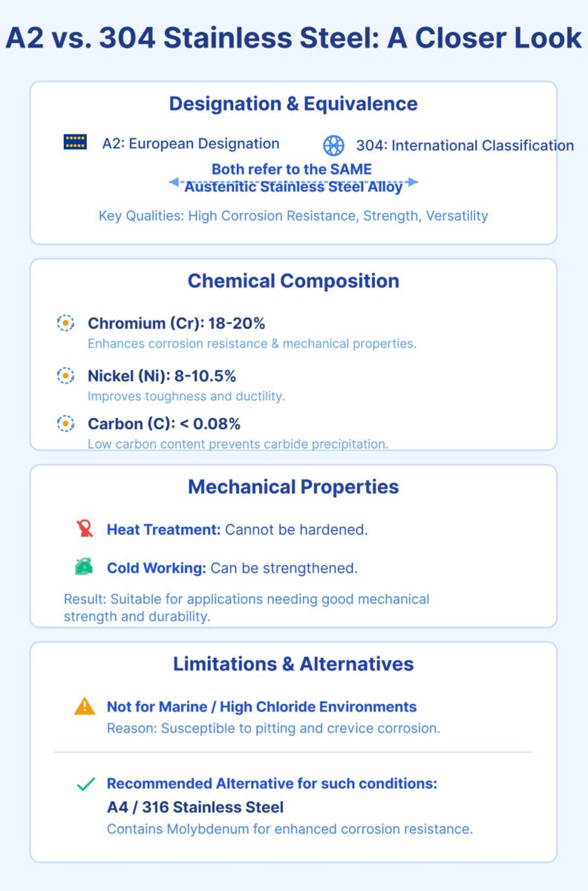Screen dimensions: 588x891
Task: Click the A4 / 316 Stainless Steel text
Action: [195, 806]
